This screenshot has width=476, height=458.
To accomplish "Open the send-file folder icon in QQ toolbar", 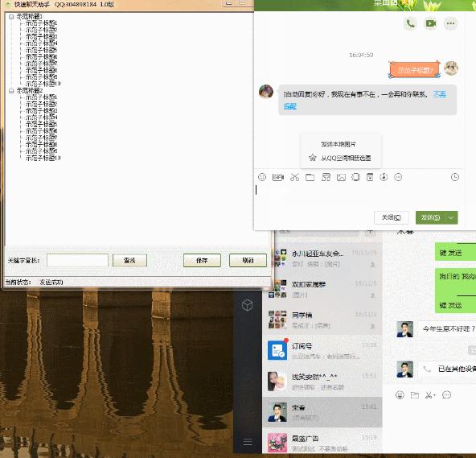I will (310, 177).
